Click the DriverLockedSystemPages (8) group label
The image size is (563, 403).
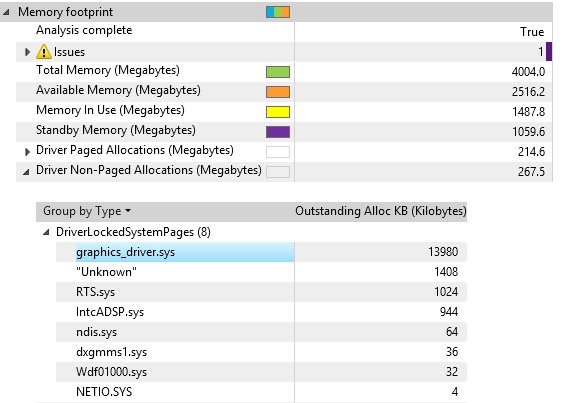click(133, 232)
